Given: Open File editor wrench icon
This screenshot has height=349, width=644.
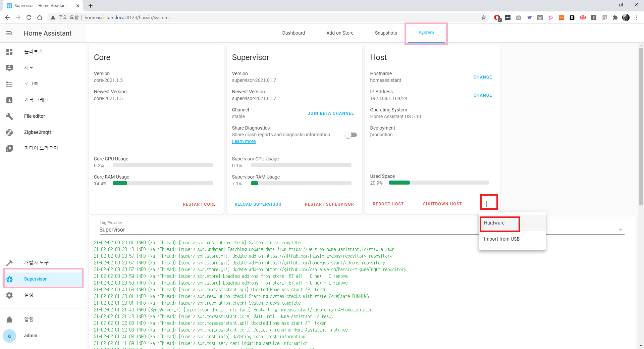Looking at the screenshot, I should pyautogui.click(x=9, y=116).
